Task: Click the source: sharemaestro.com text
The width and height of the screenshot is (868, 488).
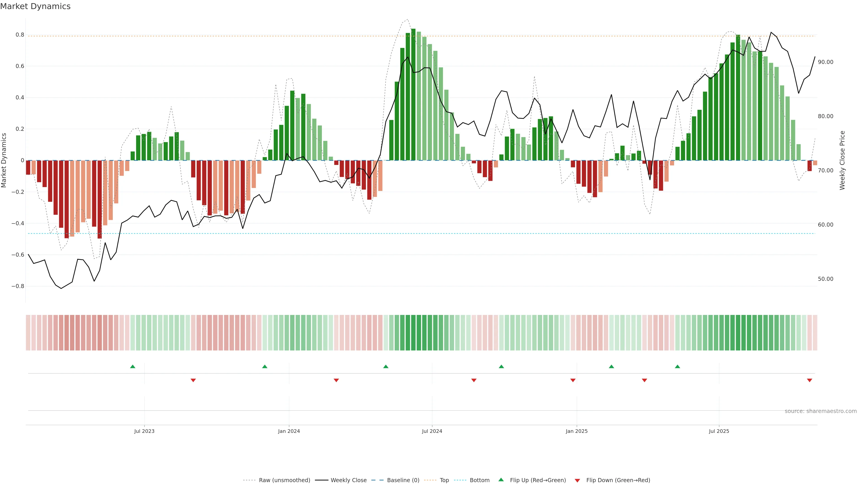Action: pyautogui.click(x=821, y=411)
